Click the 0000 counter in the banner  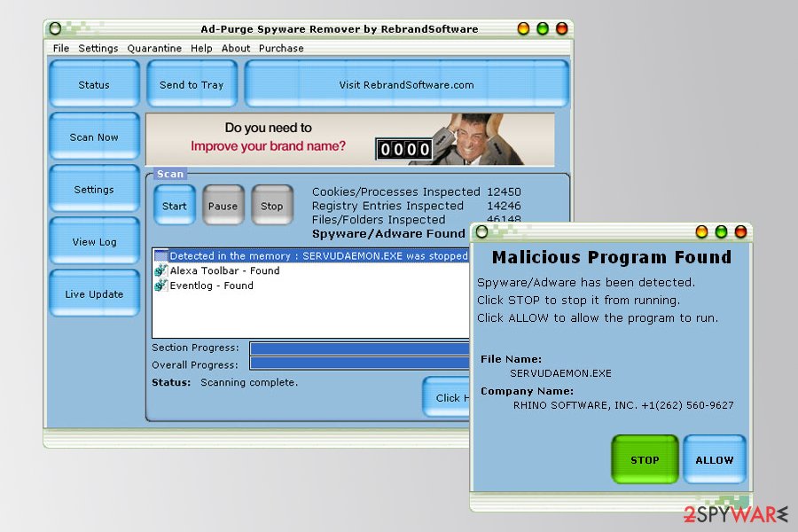pos(404,149)
